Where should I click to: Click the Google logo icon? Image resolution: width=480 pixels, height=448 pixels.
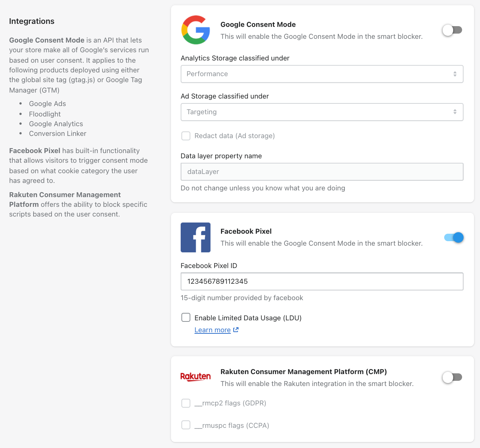pyautogui.click(x=196, y=30)
